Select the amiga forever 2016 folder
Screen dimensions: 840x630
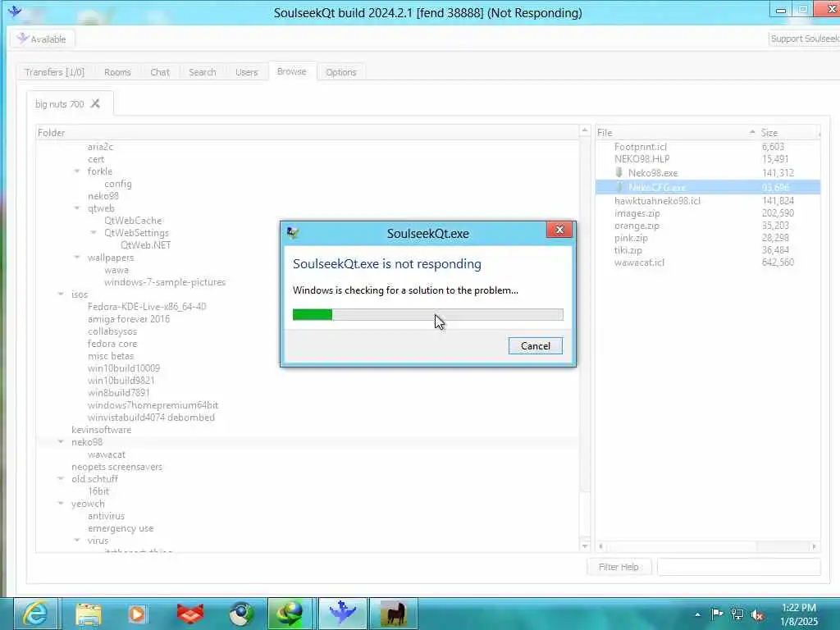[x=129, y=319]
